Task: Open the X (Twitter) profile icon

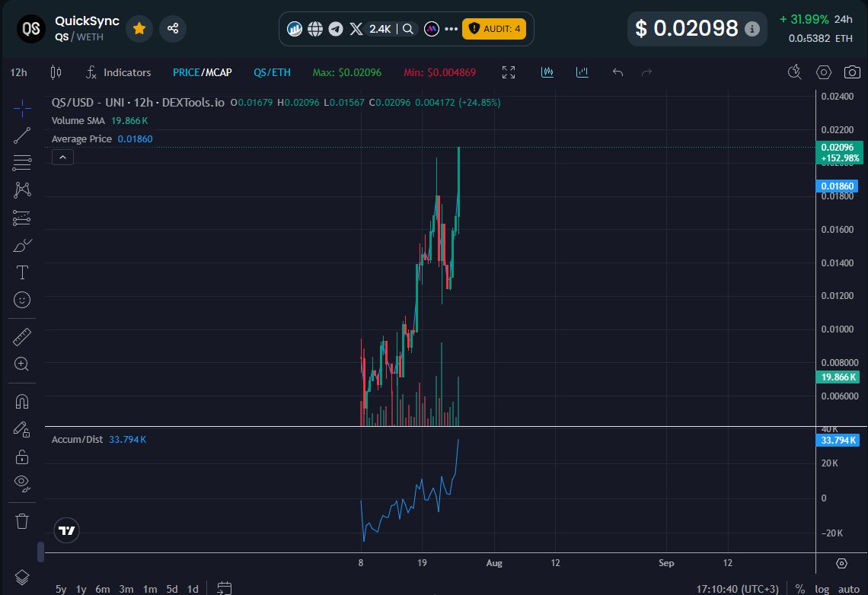Action: pyautogui.click(x=356, y=29)
